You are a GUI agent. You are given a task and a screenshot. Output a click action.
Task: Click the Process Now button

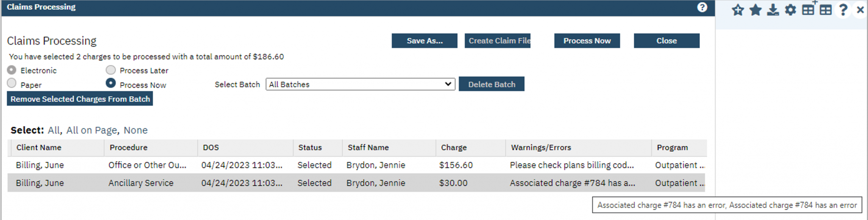coord(587,41)
